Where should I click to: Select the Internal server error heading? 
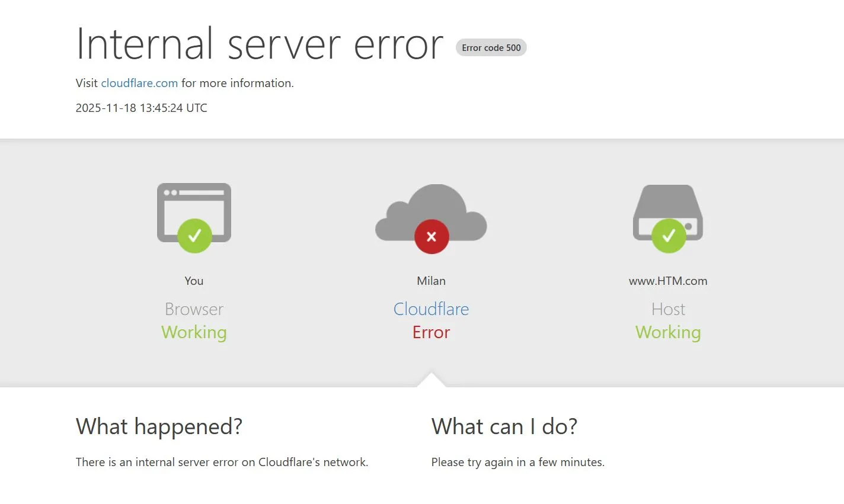[x=259, y=43]
